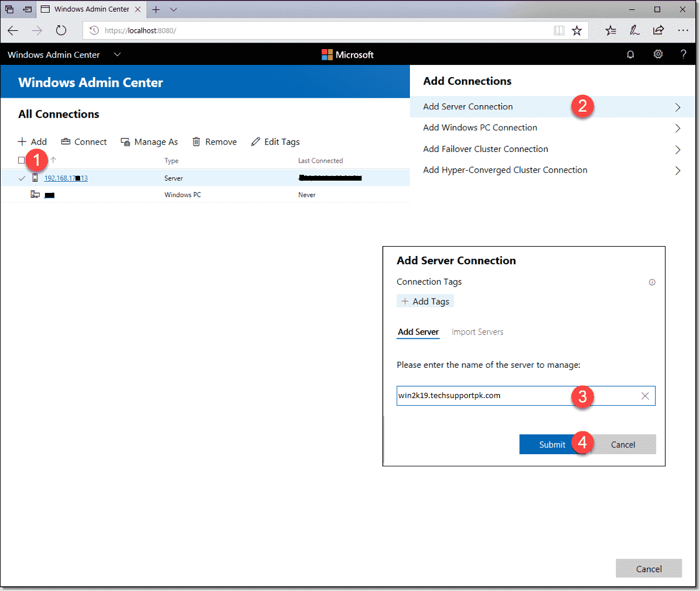Image resolution: width=700 pixels, height=591 pixels.
Task: Expand Add Server Connection chevron
Action: pyautogui.click(x=678, y=107)
